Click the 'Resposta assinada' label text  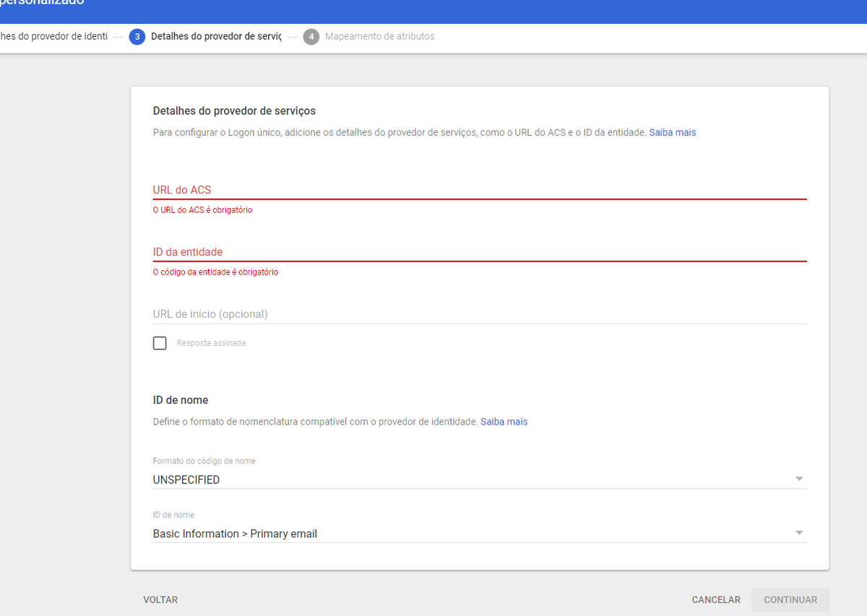[211, 344]
